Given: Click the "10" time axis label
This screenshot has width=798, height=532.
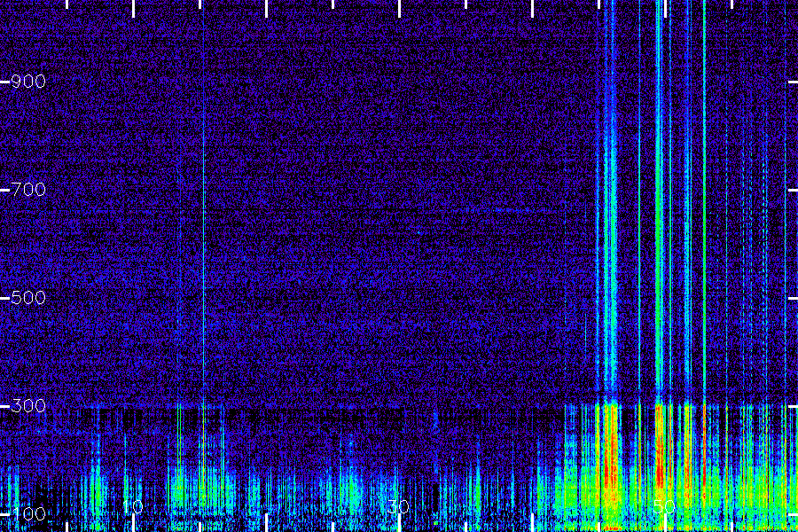Looking at the screenshot, I should coord(133,506).
